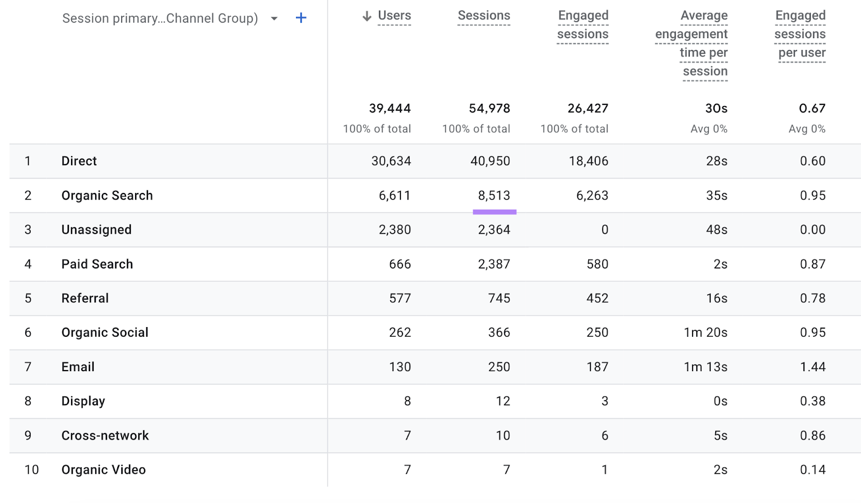Sort the table by Sessions column
861x504 pixels.
[x=483, y=16]
